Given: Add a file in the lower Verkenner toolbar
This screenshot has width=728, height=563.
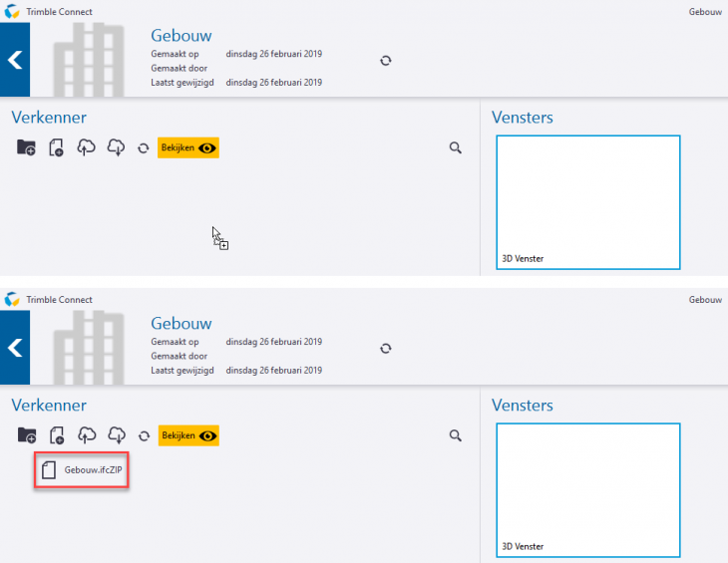Looking at the screenshot, I should coord(57,435).
